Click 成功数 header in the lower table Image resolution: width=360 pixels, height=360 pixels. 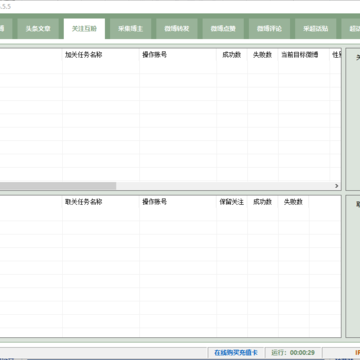click(x=263, y=202)
